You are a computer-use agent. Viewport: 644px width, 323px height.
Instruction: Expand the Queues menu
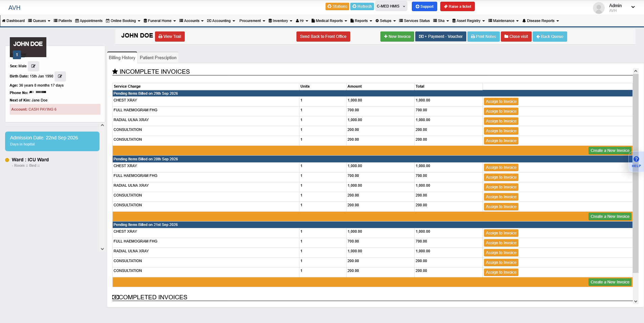tap(39, 21)
